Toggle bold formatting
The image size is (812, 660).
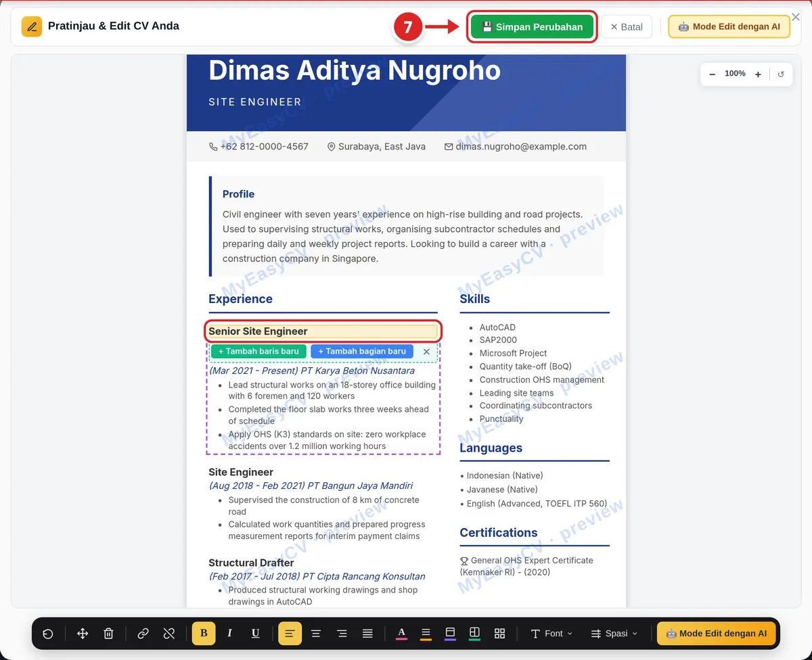pos(204,634)
